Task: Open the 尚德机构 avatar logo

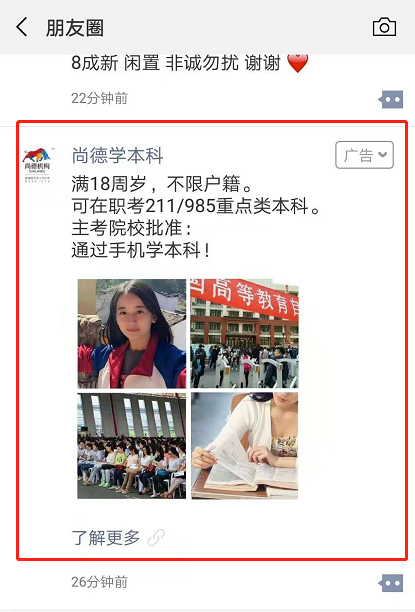Action: tap(37, 164)
